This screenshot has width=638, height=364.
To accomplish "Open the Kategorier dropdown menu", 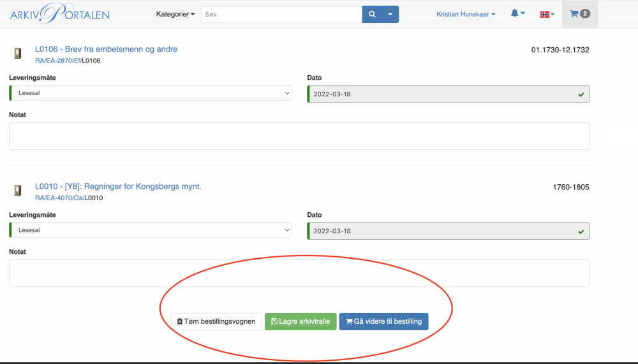I will pos(175,14).
